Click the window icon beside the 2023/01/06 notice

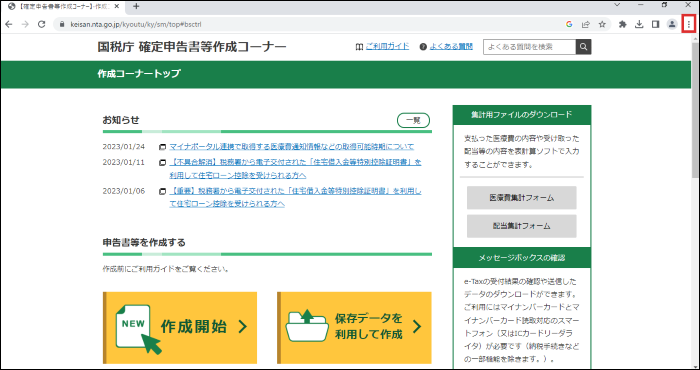[x=162, y=192]
